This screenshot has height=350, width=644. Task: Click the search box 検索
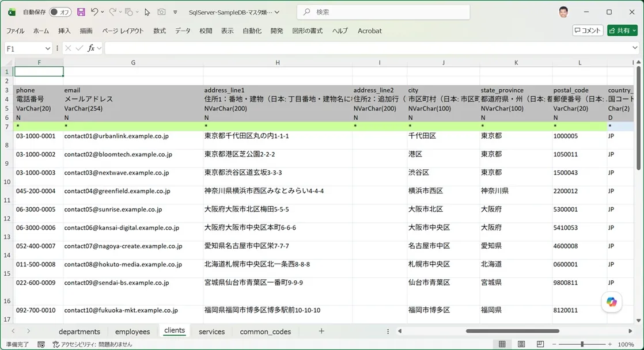click(383, 12)
